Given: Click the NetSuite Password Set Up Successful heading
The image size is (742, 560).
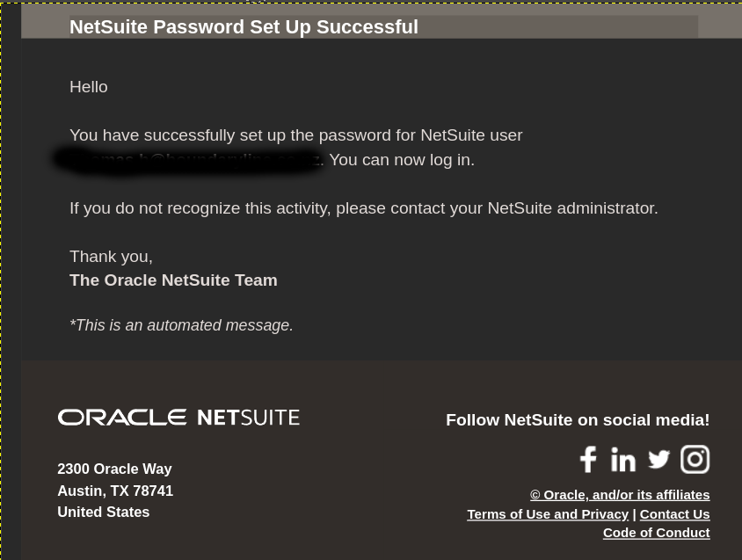Looking at the screenshot, I should [244, 26].
